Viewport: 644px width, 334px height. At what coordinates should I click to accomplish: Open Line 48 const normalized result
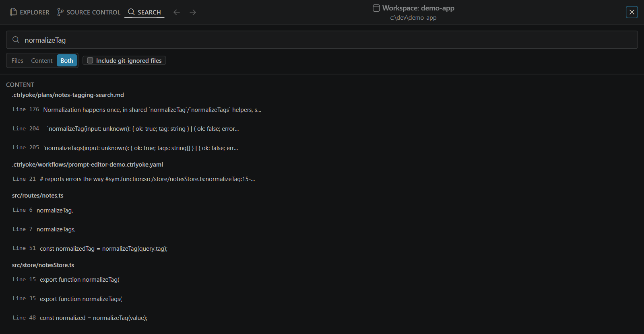coord(80,318)
